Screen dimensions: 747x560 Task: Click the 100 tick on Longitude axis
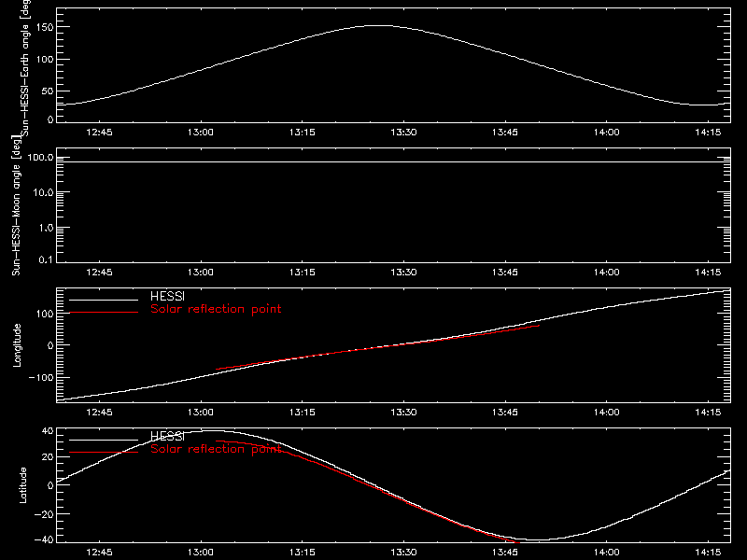44,314
